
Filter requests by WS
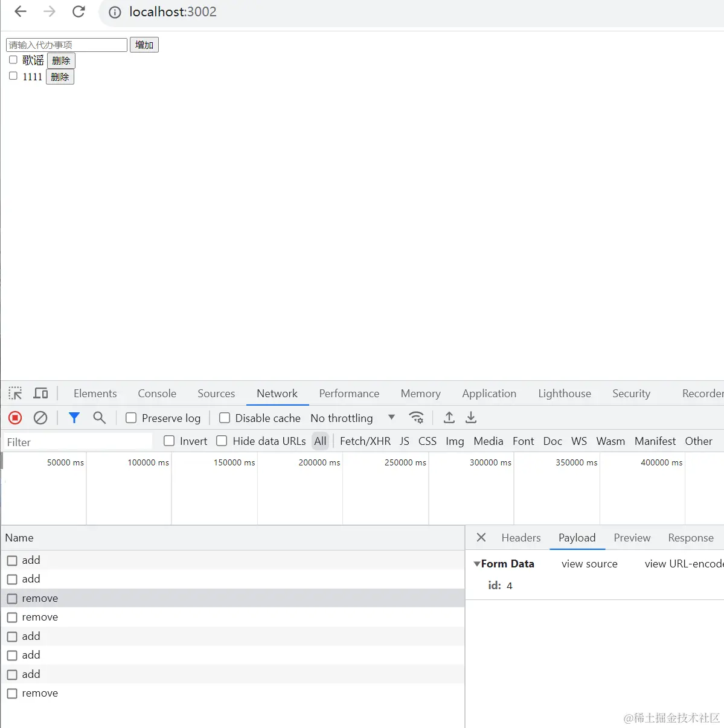(579, 441)
